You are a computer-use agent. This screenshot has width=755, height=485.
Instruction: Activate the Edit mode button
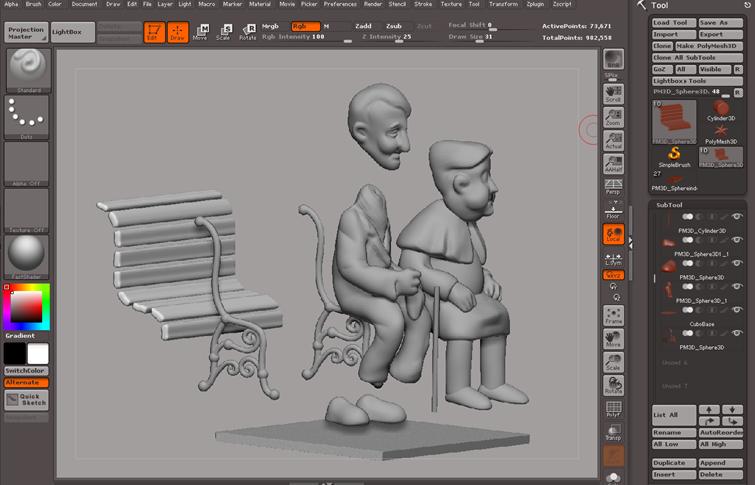coord(153,33)
